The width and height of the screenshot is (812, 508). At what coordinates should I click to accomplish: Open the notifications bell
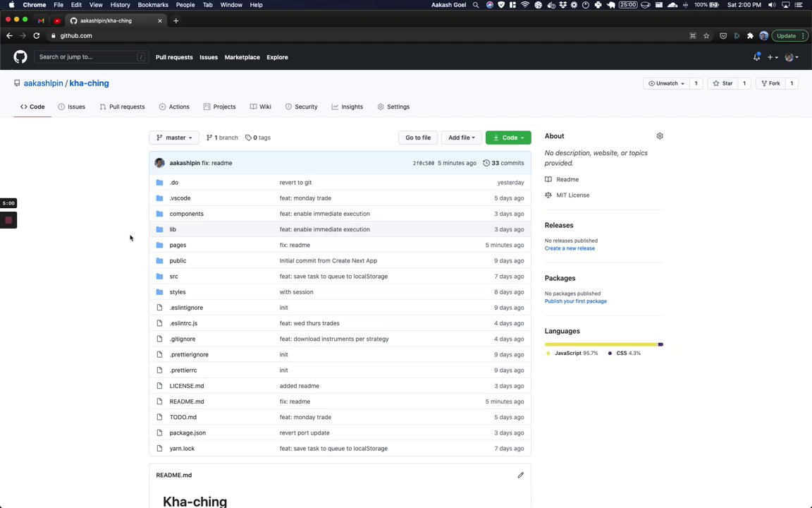click(756, 57)
